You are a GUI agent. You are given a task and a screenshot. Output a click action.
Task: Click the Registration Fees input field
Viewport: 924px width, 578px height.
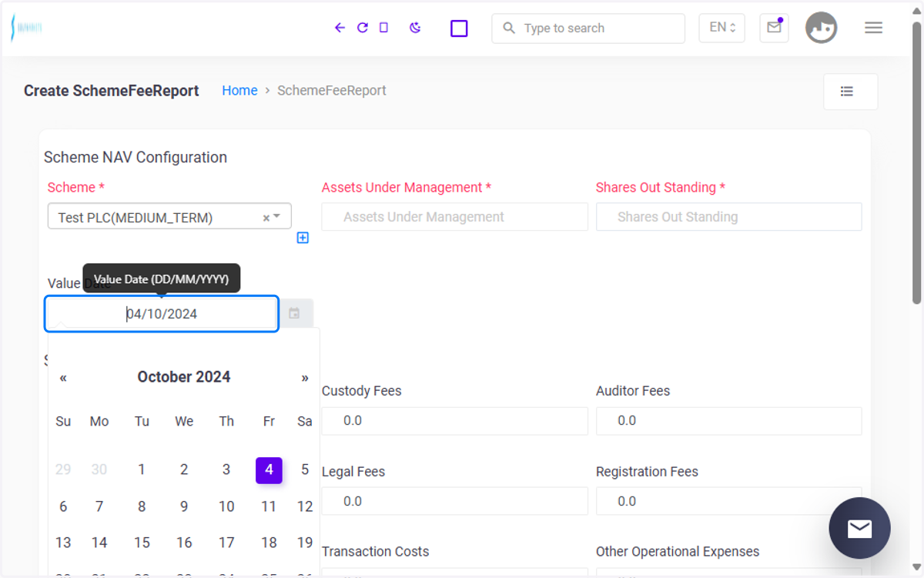(729, 501)
